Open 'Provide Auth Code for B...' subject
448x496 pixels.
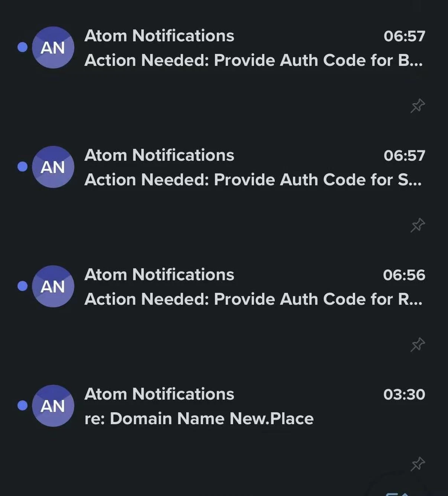pos(253,60)
